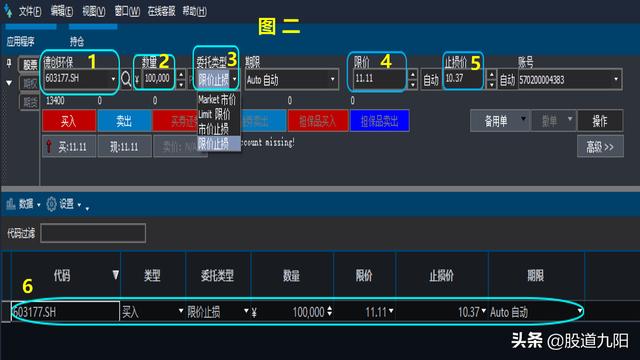The image size is (640, 360).
Task: Click the 数量 stepper arrows
Action: (x=181, y=79)
